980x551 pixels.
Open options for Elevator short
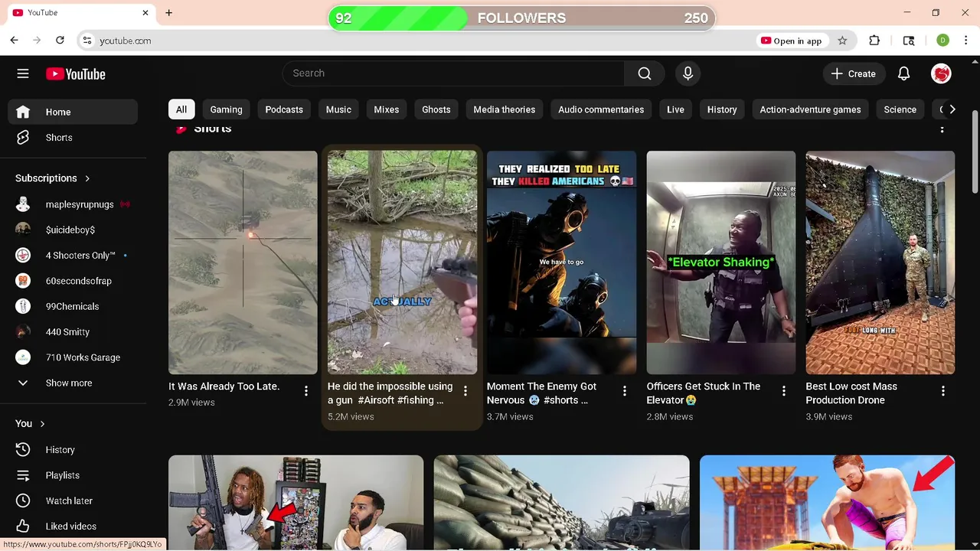783,391
